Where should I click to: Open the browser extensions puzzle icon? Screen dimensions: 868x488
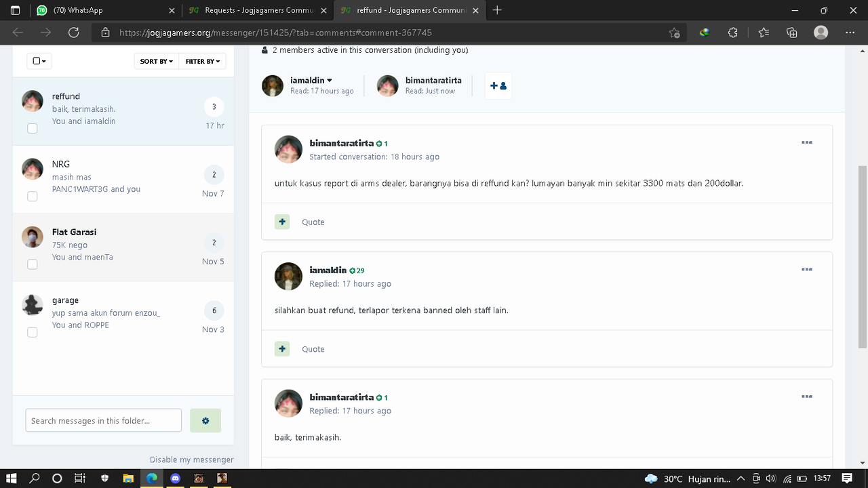click(x=733, y=33)
